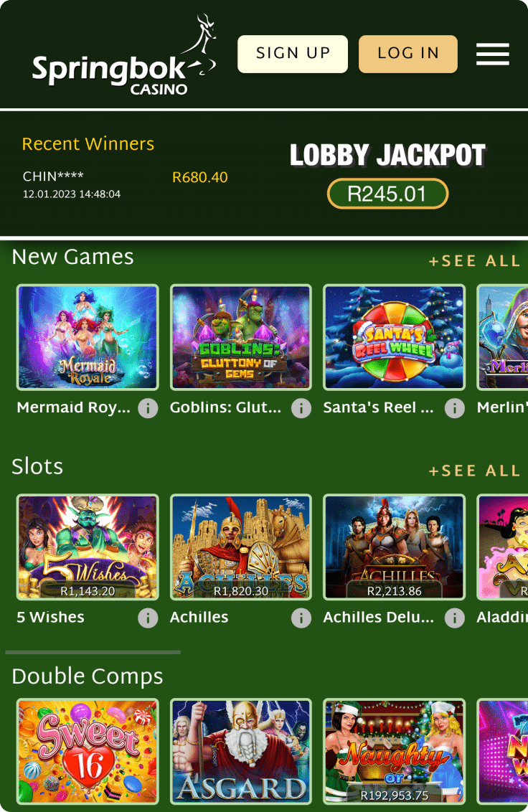Open the Sweet 16 game thumbnail
528x812 pixels.
(x=88, y=752)
